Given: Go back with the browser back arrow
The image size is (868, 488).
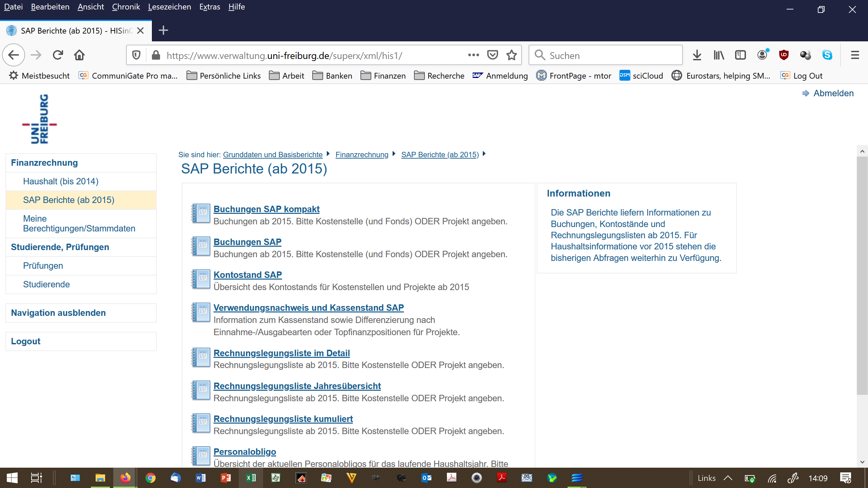Looking at the screenshot, I should pyautogui.click(x=14, y=55).
